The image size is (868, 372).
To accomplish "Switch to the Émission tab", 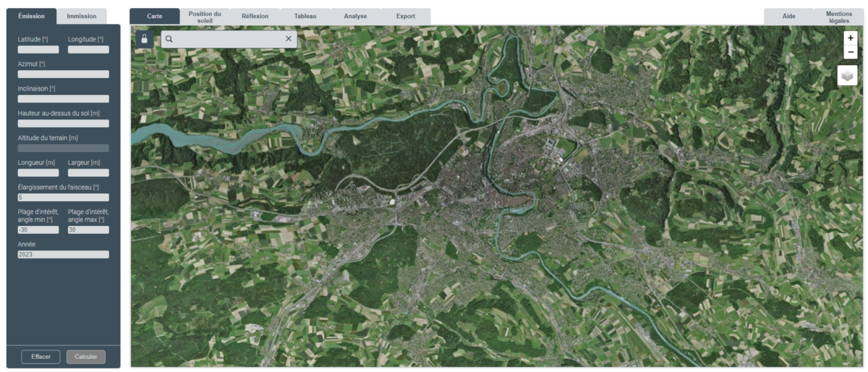I will (x=31, y=17).
